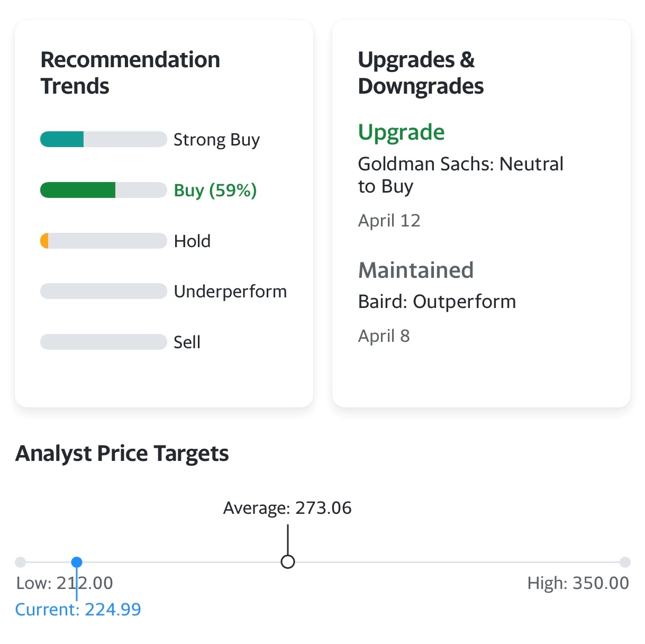Open Goldman Sachs Neutral to Buy entry
The width and height of the screenshot is (645, 644).
coord(460,175)
